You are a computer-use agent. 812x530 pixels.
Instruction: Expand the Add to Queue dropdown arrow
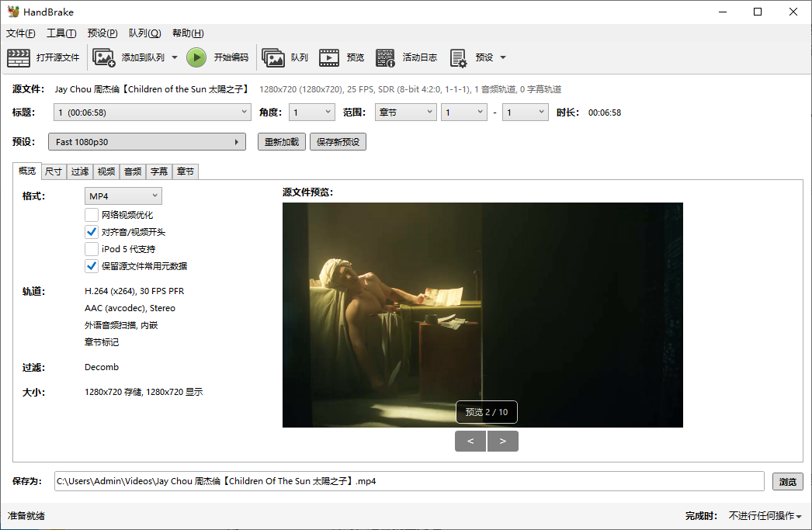[175, 57]
